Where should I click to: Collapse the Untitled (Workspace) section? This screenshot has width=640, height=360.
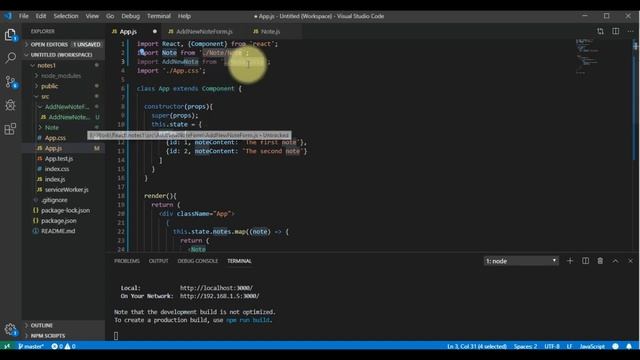(x=64, y=54)
